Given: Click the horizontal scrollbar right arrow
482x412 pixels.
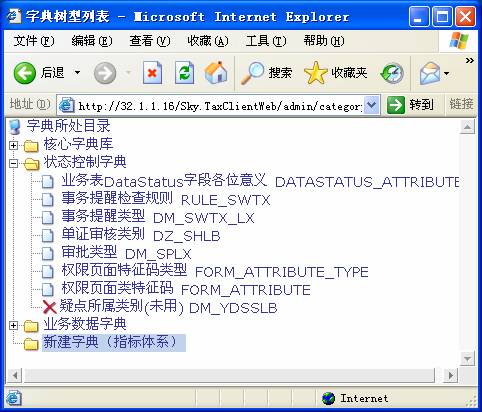Looking at the screenshot, I should tap(450, 376).
